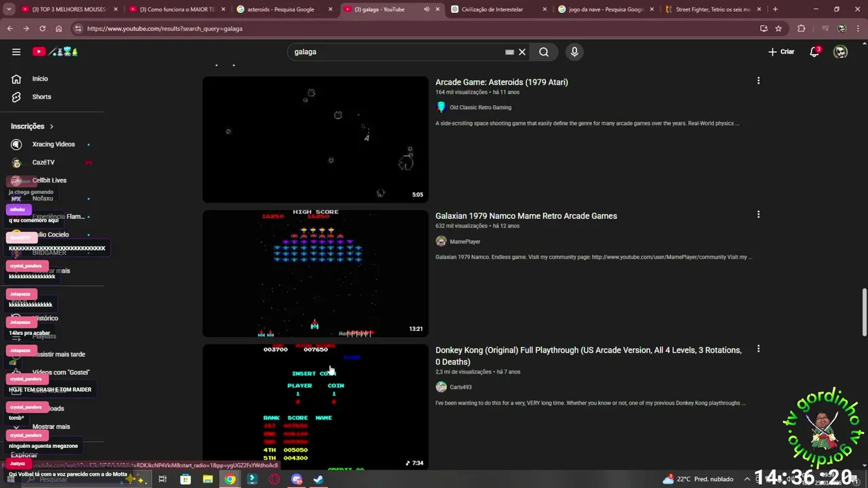Image resolution: width=868 pixels, height=488 pixels.
Task: Open Old Classic Retro Gaming channel avatar
Action: tap(441, 107)
